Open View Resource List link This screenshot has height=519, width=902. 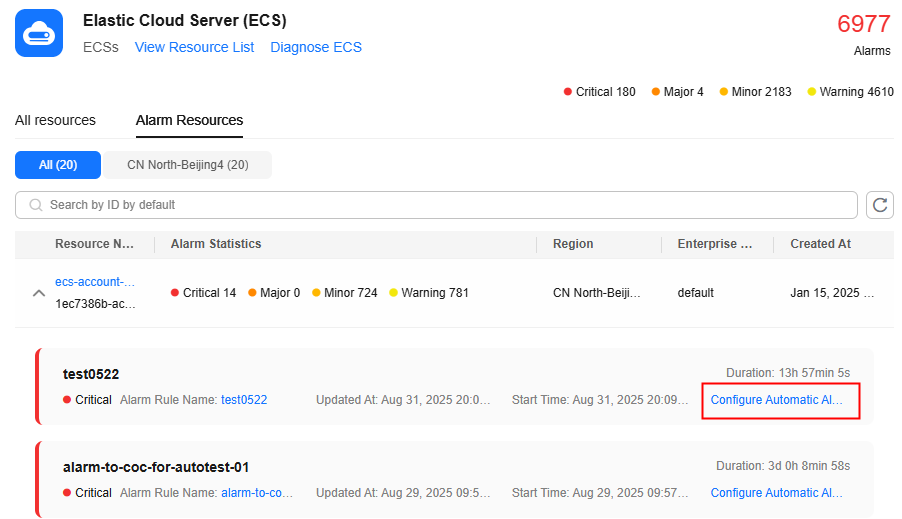tap(194, 47)
